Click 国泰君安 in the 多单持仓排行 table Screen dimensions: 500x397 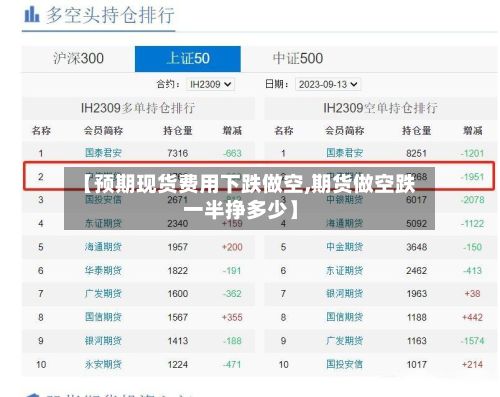(103, 153)
